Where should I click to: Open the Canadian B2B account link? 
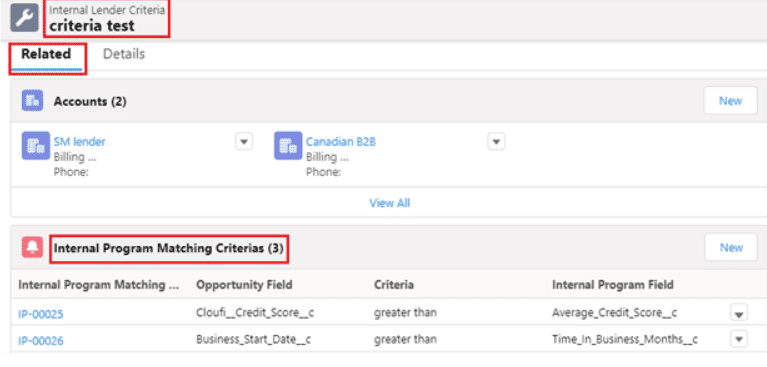341,142
